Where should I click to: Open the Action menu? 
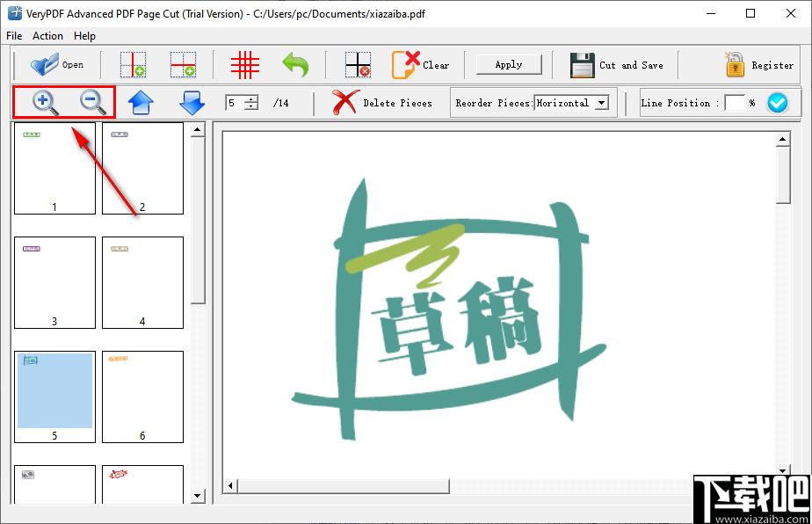[x=47, y=36]
